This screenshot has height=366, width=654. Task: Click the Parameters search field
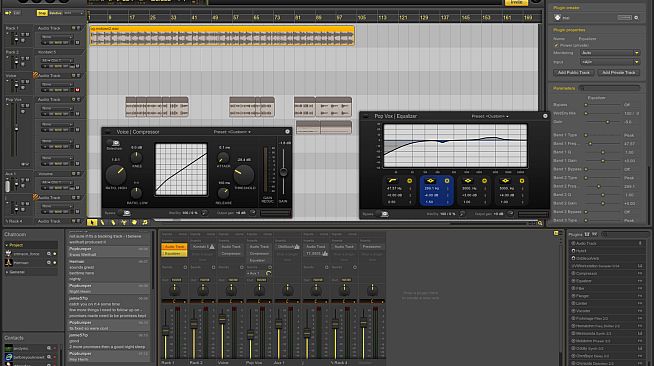coord(610,88)
